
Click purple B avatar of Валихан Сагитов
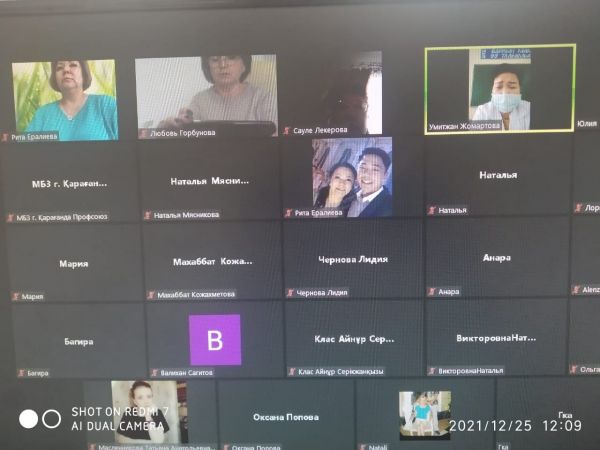(215, 340)
